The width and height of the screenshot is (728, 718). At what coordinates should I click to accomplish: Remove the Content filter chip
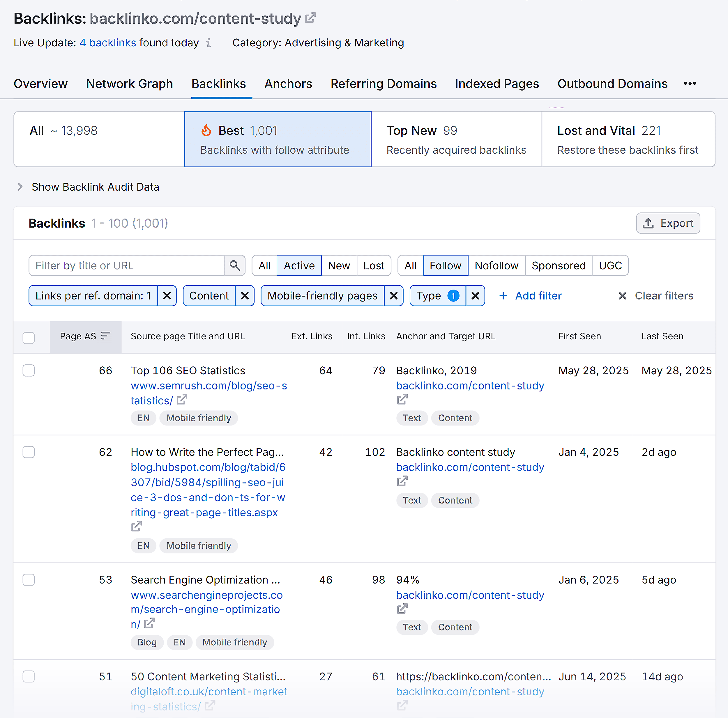coord(245,296)
